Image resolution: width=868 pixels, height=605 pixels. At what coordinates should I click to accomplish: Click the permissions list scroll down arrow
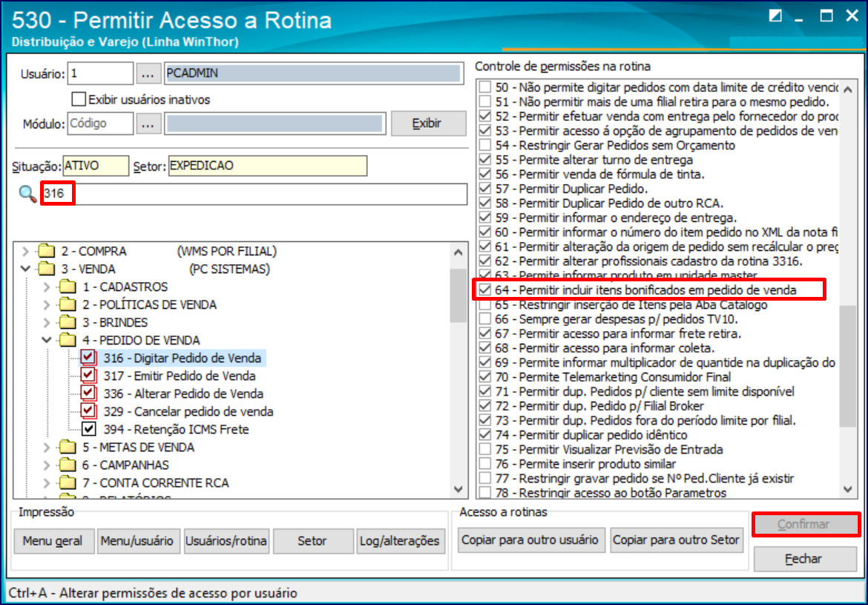[847, 489]
